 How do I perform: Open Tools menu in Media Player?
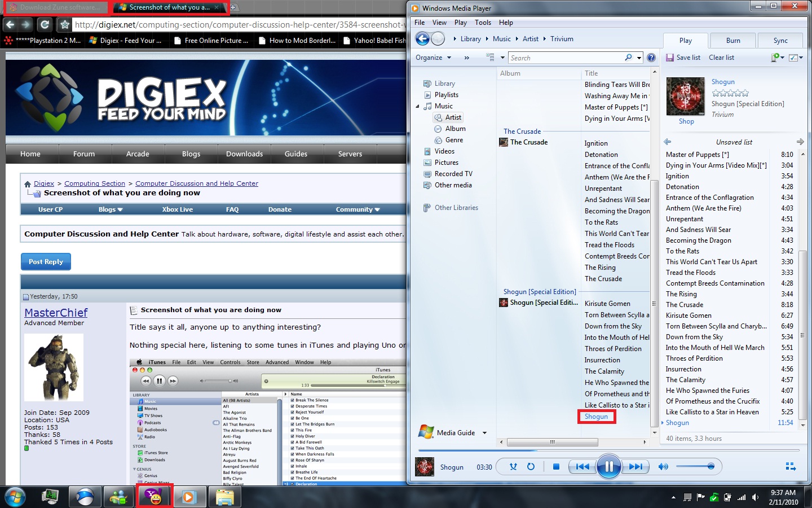point(483,23)
